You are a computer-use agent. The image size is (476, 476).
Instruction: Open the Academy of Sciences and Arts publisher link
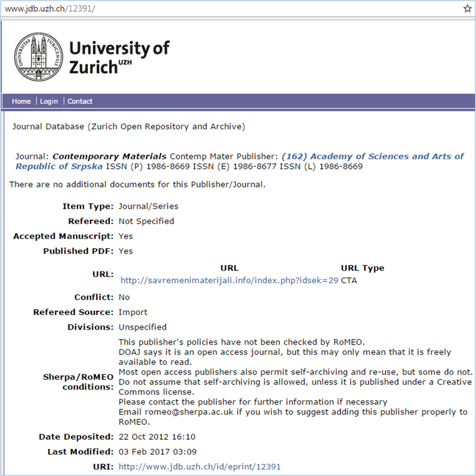(239, 161)
